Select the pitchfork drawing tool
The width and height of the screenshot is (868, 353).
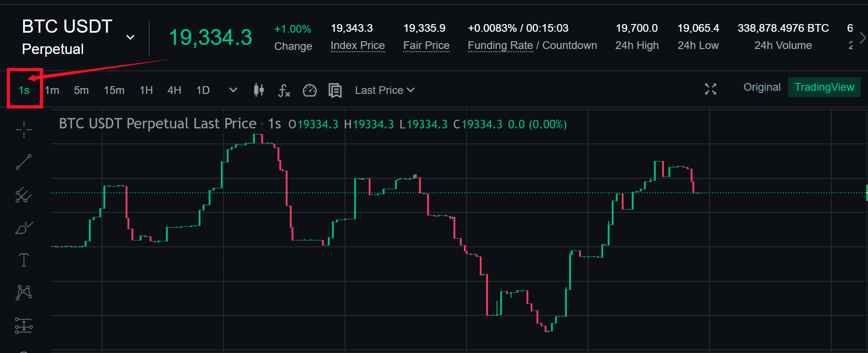(x=24, y=195)
